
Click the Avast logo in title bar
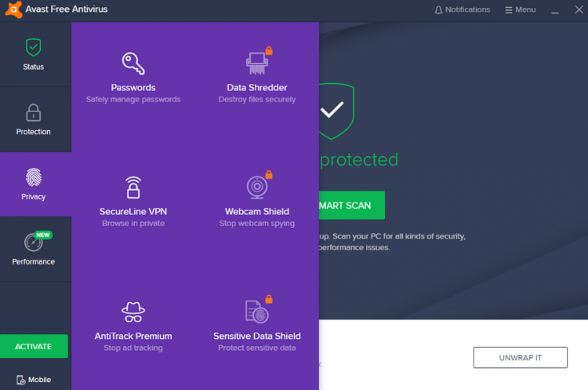click(13, 9)
